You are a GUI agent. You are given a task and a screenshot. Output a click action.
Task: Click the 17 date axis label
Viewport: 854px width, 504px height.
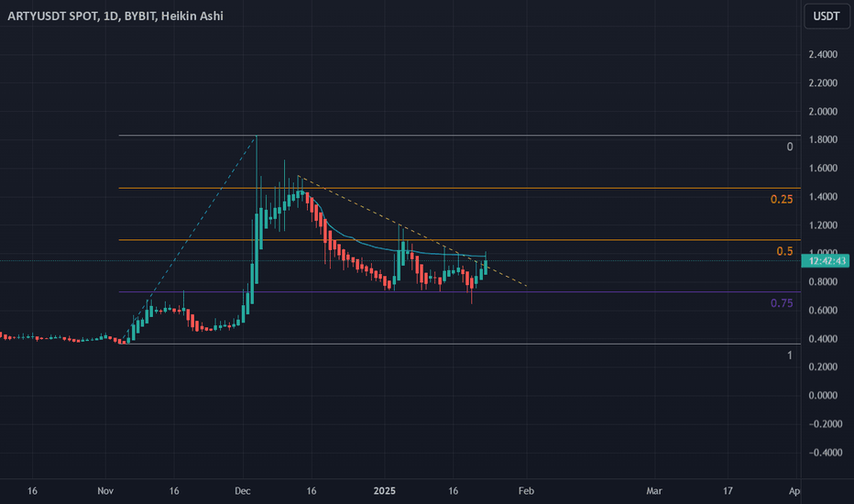(728, 491)
